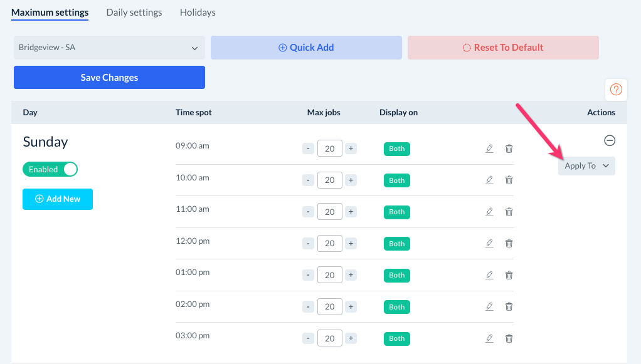This screenshot has width=641, height=364.
Task: Decrease max jobs for 09:00 am
Action: click(x=308, y=148)
